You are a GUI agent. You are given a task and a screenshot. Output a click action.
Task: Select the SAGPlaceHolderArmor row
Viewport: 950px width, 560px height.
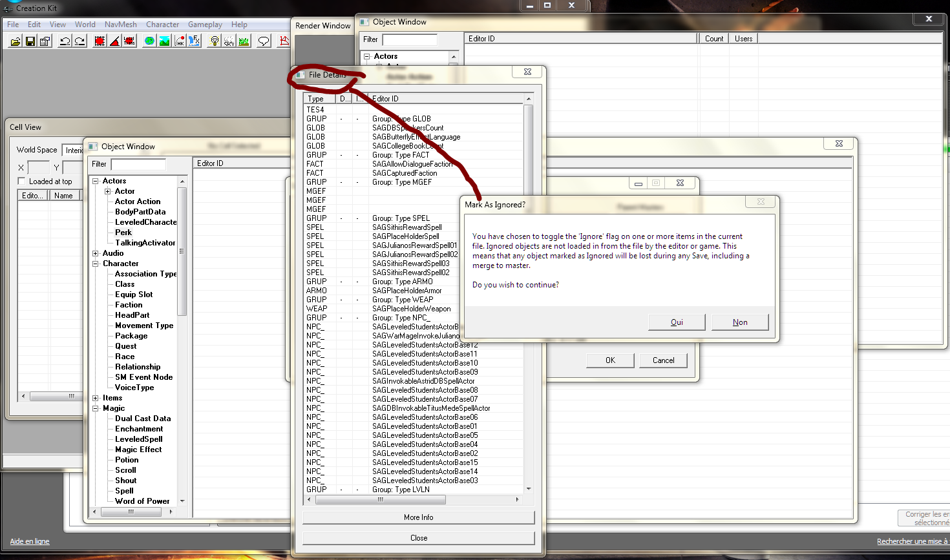point(414,291)
